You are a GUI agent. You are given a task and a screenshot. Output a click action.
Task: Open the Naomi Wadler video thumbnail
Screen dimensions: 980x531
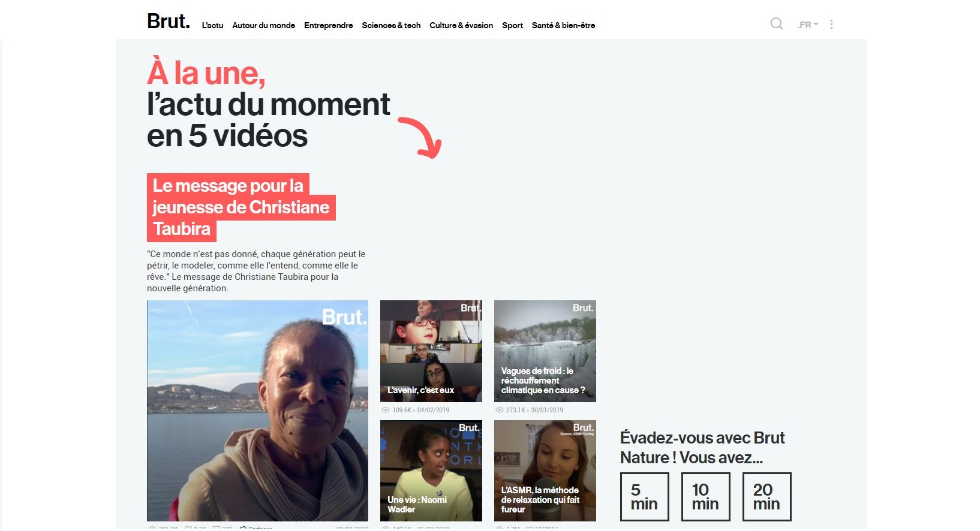(431, 470)
